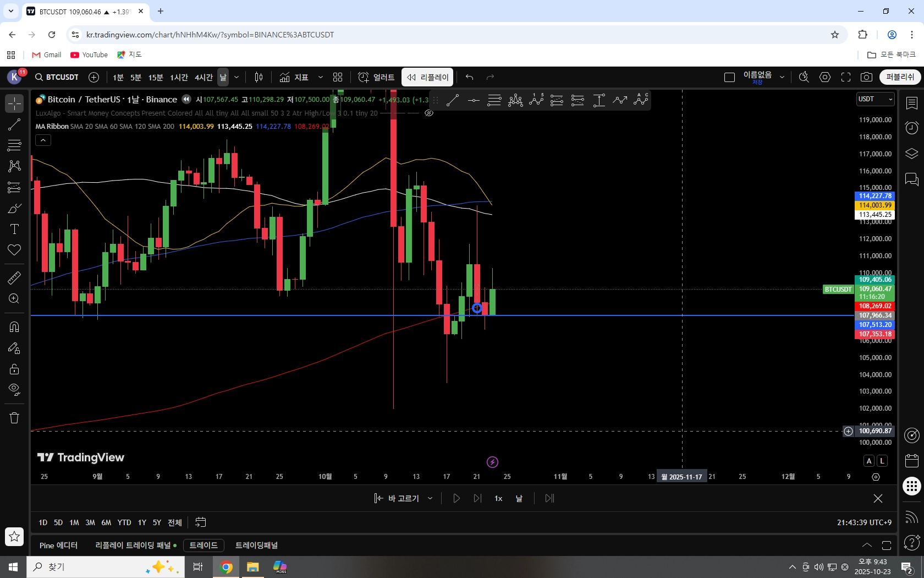Open the layout setup square icon
Viewport: 924px width, 578px height.
729,78
